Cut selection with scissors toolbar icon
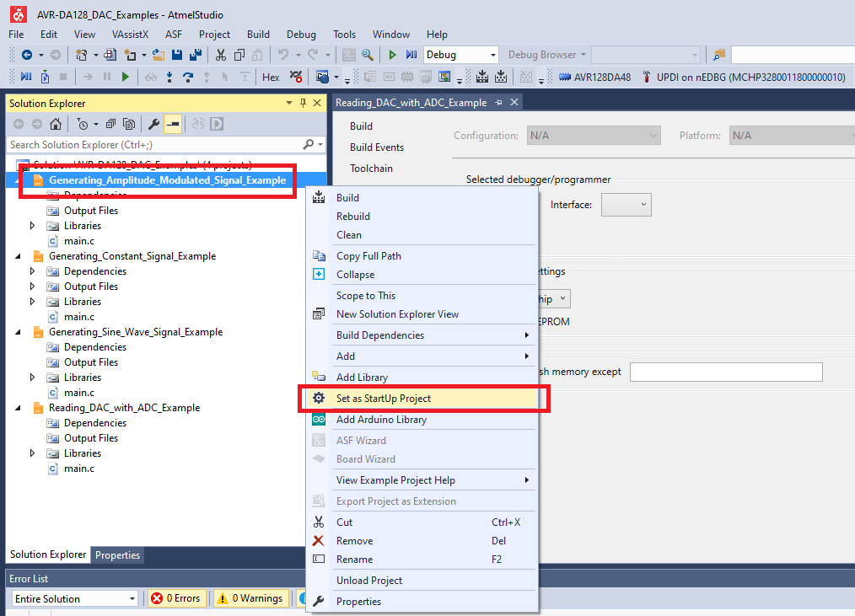855x616 pixels. point(220,55)
